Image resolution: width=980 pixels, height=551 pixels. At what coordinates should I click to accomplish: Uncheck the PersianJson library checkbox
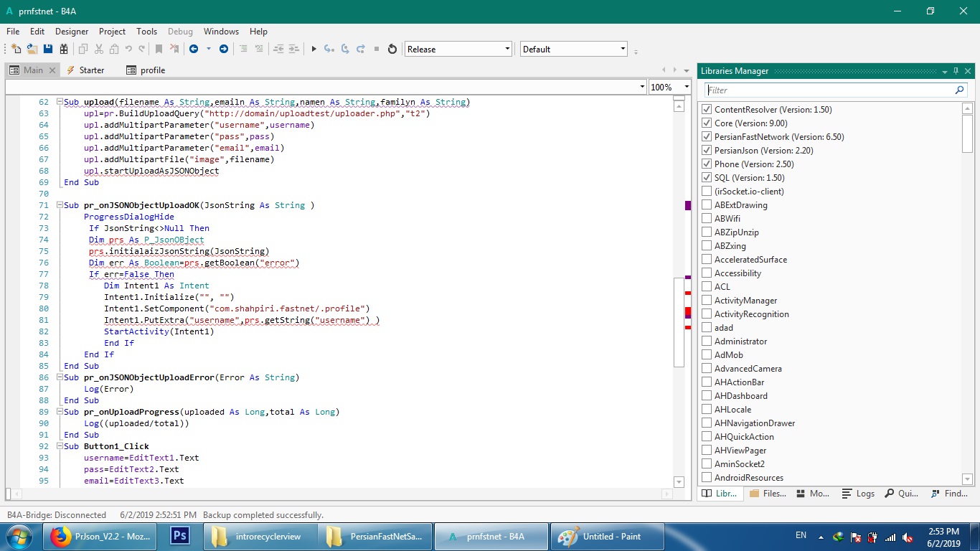click(707, 151)
